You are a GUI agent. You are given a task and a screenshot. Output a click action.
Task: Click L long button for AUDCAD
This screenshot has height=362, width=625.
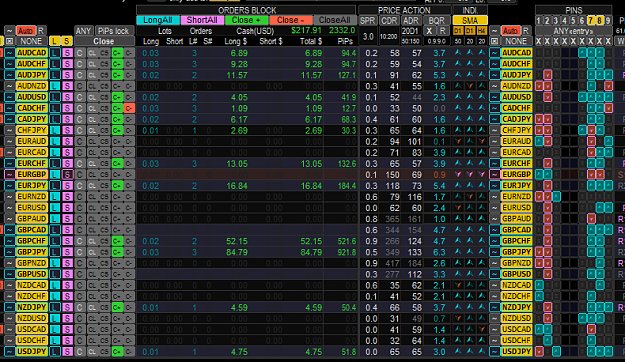[55, 53]
